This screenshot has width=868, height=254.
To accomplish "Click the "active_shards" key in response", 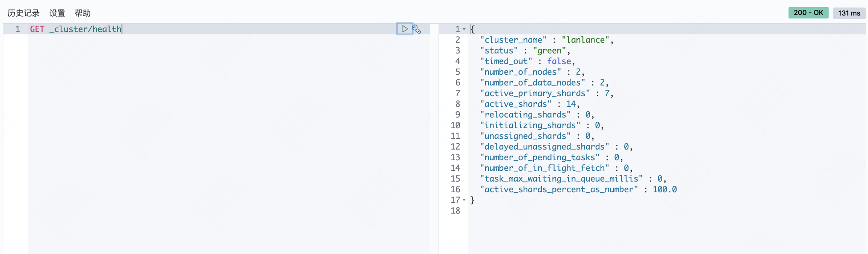I will [x=515, y=104].
